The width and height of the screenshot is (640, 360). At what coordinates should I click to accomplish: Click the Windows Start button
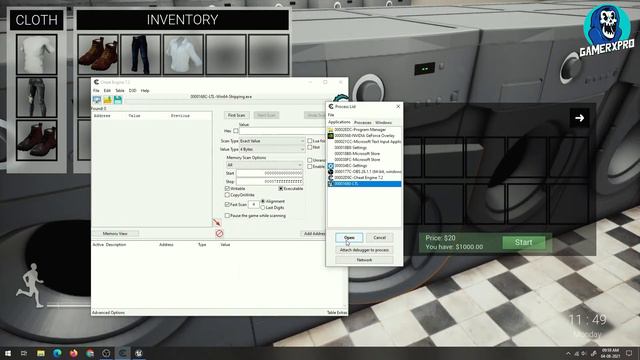pos(8,353)
